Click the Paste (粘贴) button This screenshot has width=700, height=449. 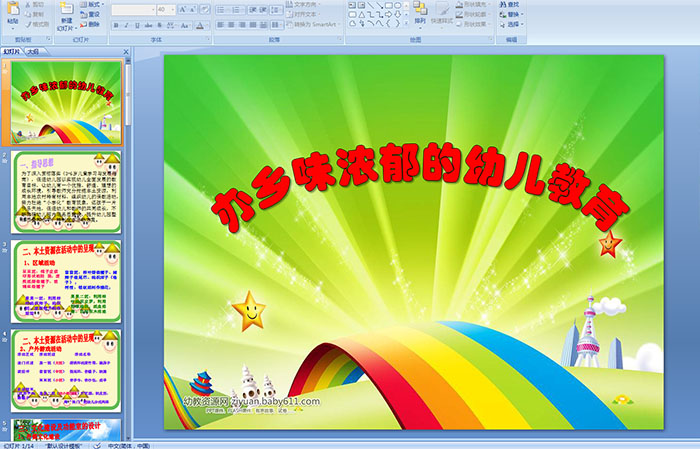[13, 15]
